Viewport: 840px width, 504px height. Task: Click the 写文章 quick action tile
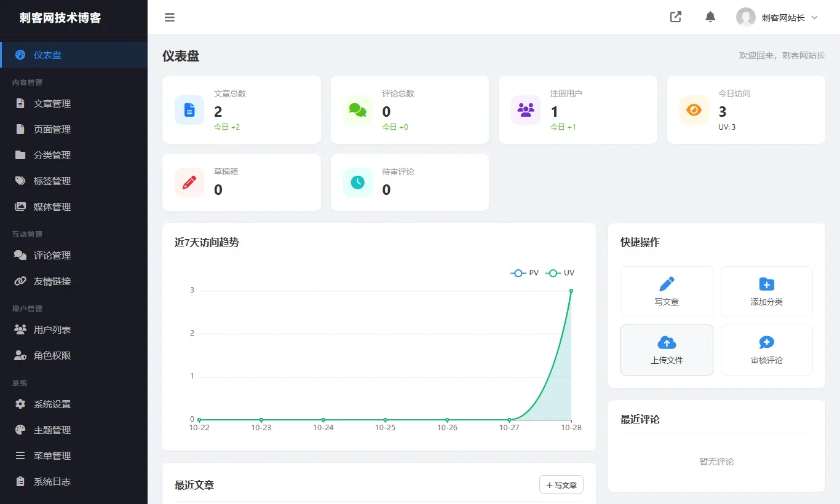click(667, 291)
